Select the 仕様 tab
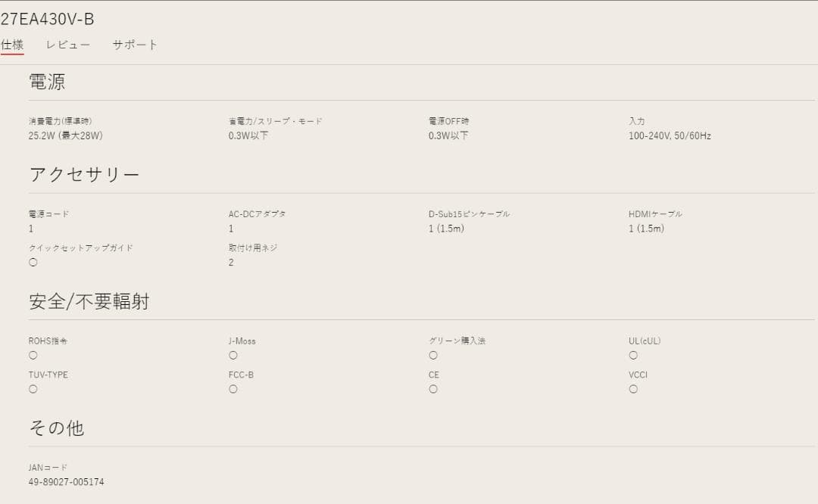This screenshot has width=818, height=504. 11,45
